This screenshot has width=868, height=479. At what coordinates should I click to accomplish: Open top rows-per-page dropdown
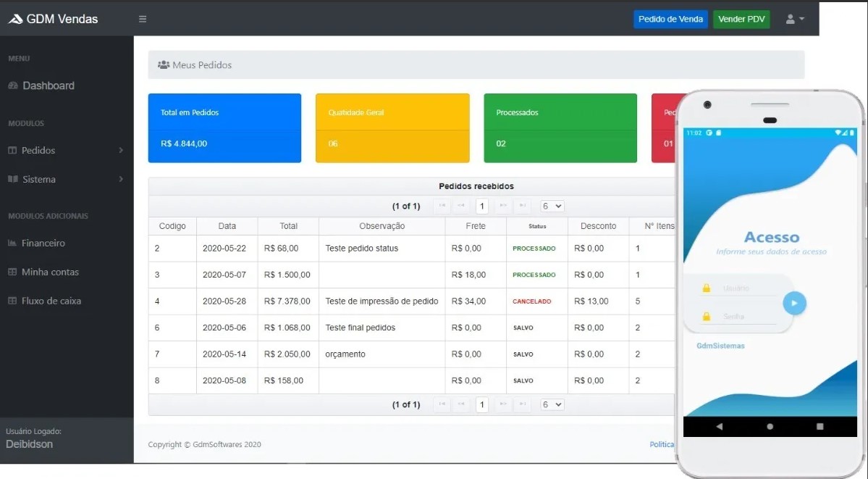552,207
